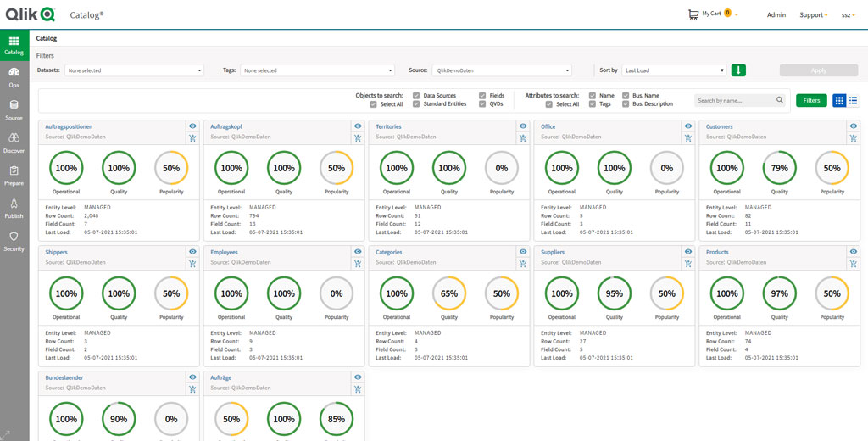Add Shippers entity to cart
This screenshot has height=441, width=868.
192,264
